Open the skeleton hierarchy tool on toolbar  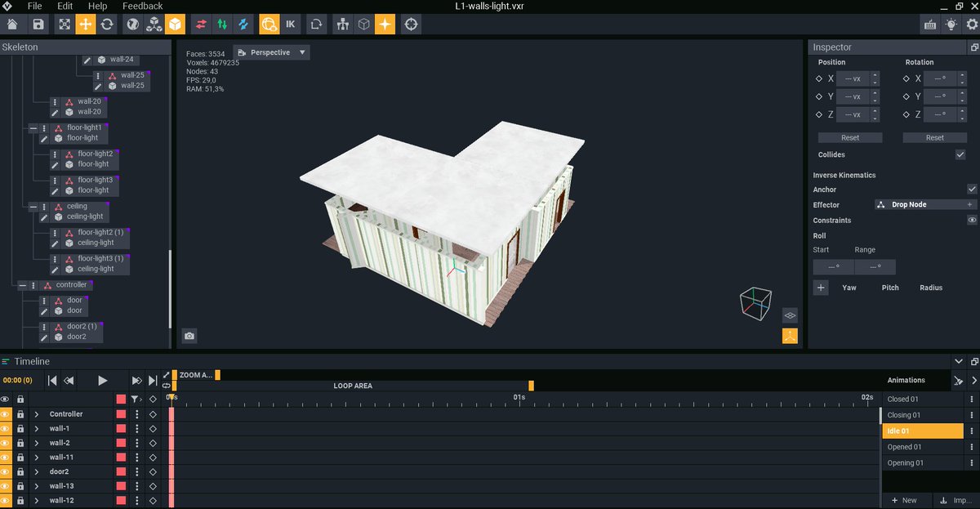coord(342,25)
